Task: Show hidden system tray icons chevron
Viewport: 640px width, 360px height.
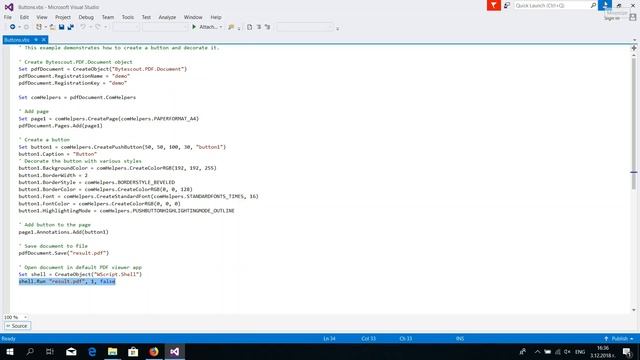Action: (537, 352)
